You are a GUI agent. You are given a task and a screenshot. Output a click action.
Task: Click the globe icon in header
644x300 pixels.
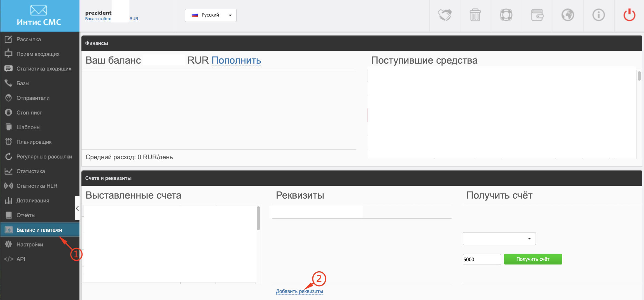(568, 15)
